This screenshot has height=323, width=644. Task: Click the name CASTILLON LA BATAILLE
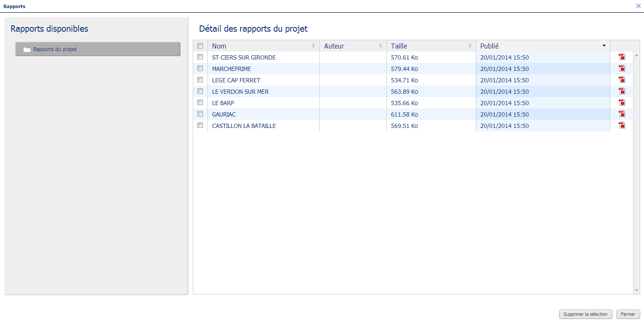(244, 126)
